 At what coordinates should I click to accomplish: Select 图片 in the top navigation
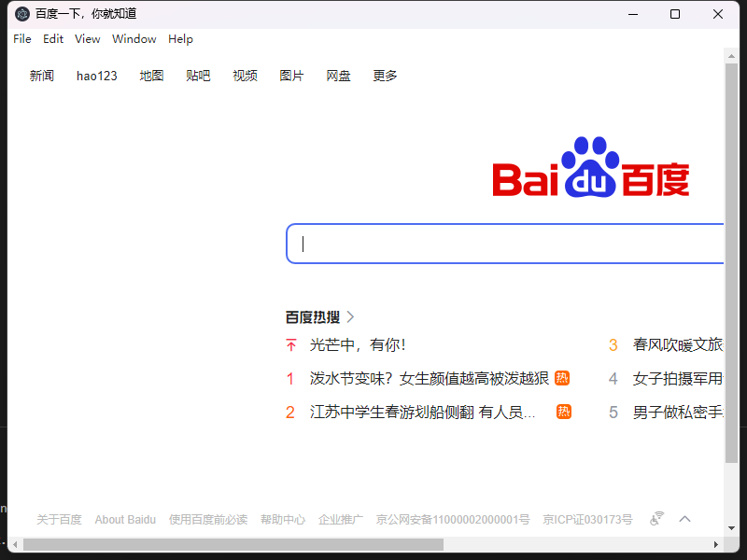[291, 76]
